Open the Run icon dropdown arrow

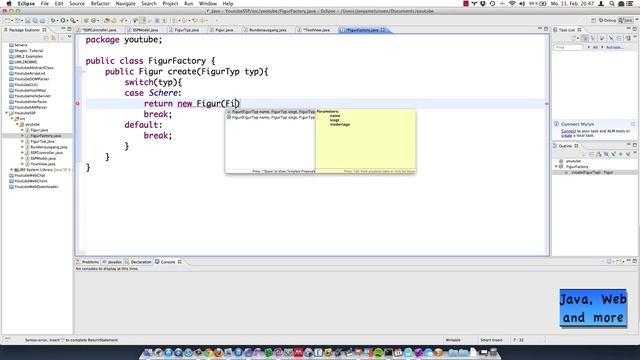click(x=68, y=20)
